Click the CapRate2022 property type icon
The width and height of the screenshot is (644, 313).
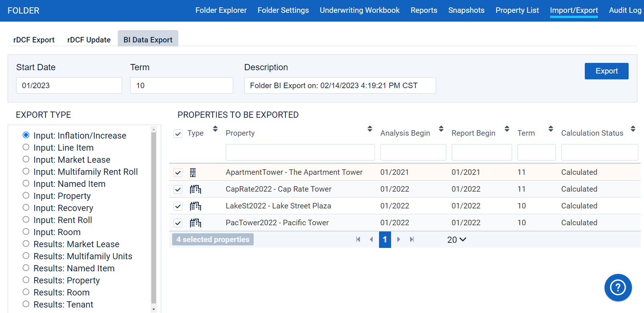pos(196,189)
